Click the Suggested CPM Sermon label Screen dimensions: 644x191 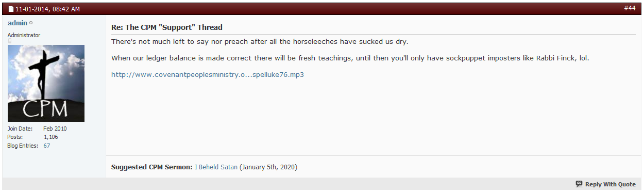152,167
